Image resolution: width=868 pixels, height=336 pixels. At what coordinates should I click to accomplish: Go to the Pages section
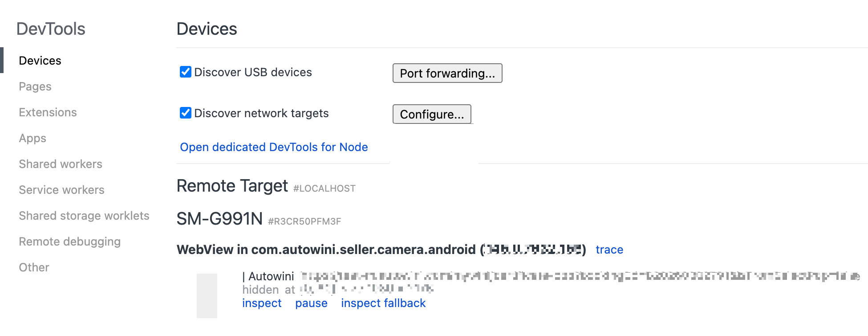[35, 86]
